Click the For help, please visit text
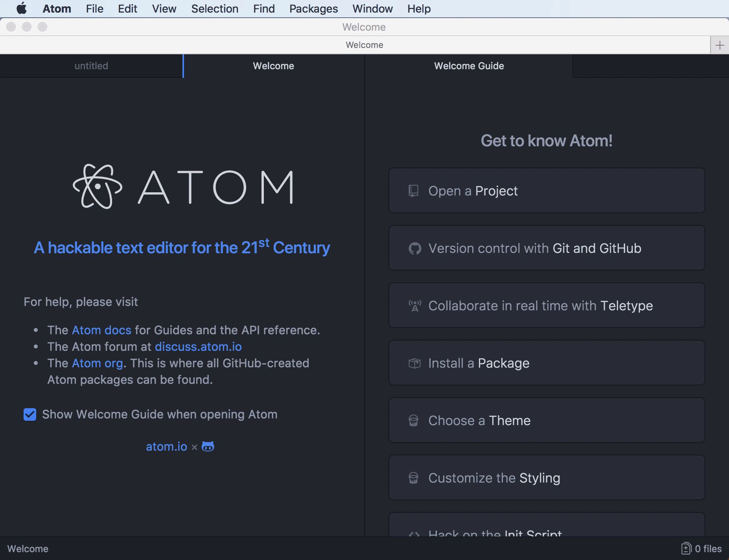729x560 pixels. [81, 302]
